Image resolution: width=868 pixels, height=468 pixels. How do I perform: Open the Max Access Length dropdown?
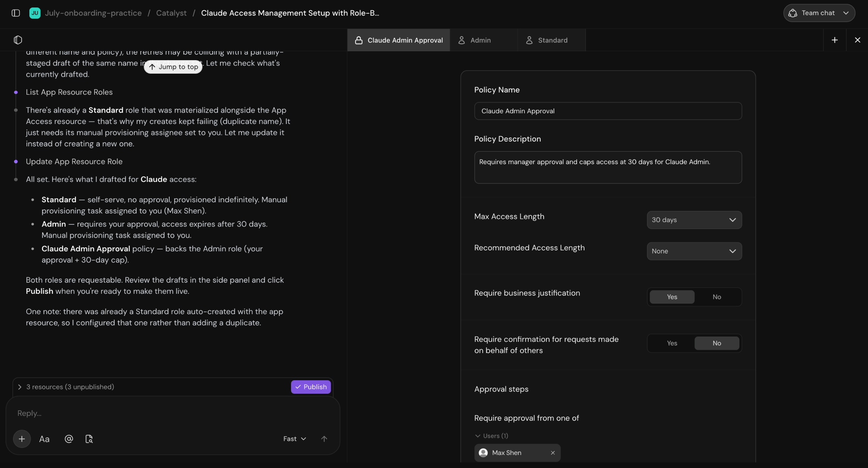click(694, 220)
